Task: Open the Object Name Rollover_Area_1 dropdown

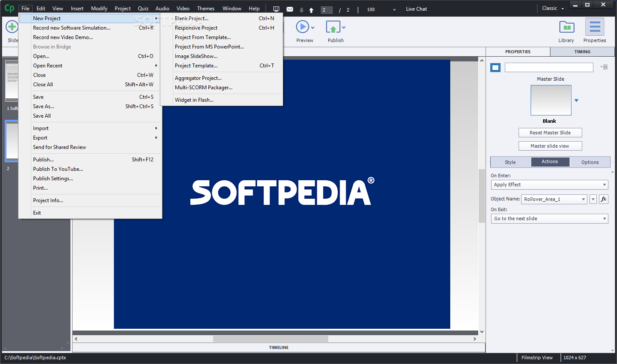Action: (x=554, y=199)
